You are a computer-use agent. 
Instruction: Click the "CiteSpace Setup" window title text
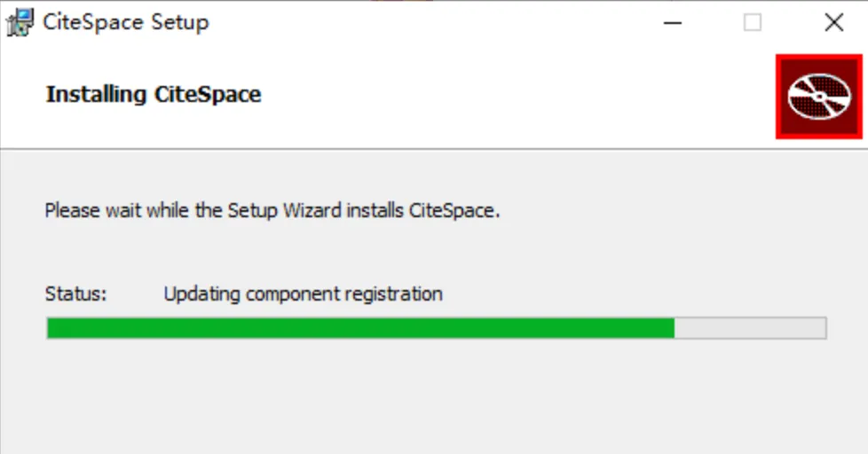(x=125, y=23)
